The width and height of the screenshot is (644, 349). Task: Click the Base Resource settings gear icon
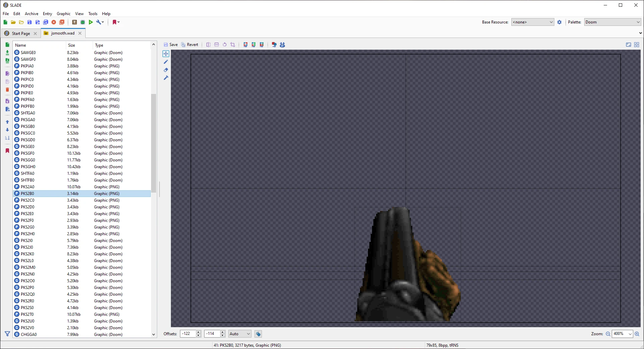pos(559,22)
